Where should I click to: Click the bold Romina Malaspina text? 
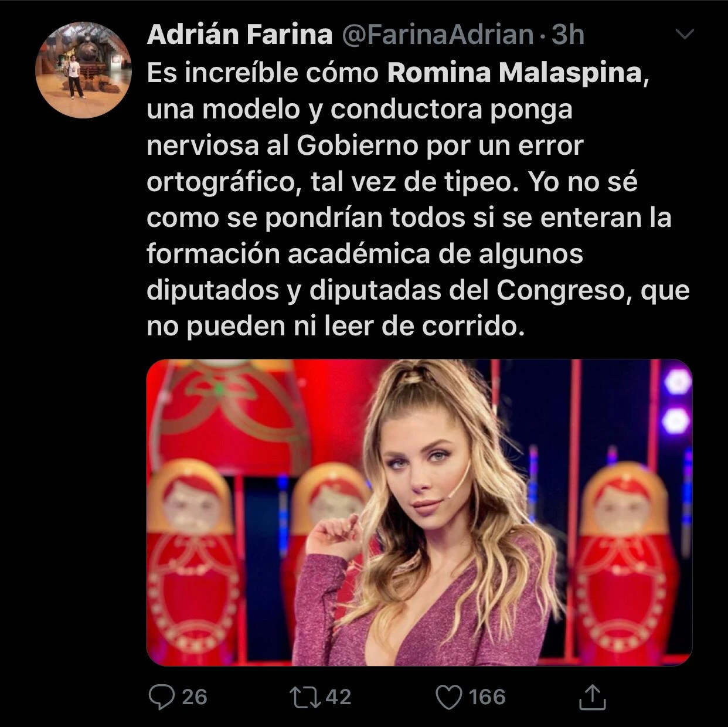[515, 73]
